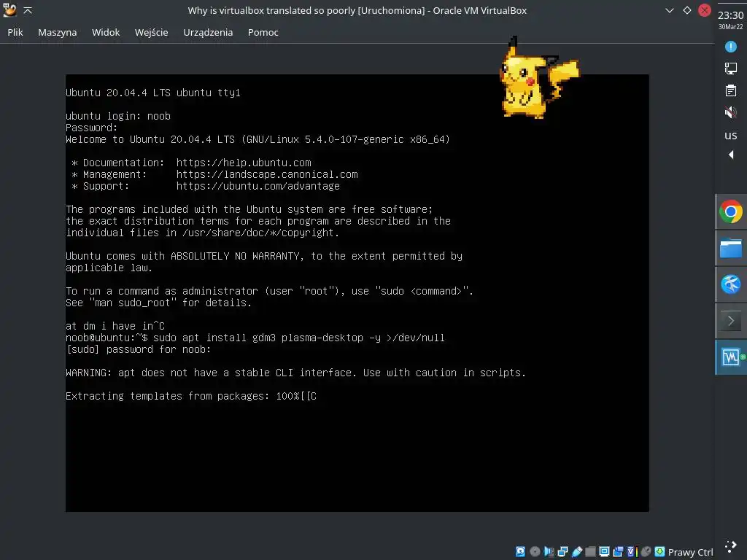Click the network adapters status icon
Screen dimensions: 747x560
pyautogui.click(x=562, y=551)
